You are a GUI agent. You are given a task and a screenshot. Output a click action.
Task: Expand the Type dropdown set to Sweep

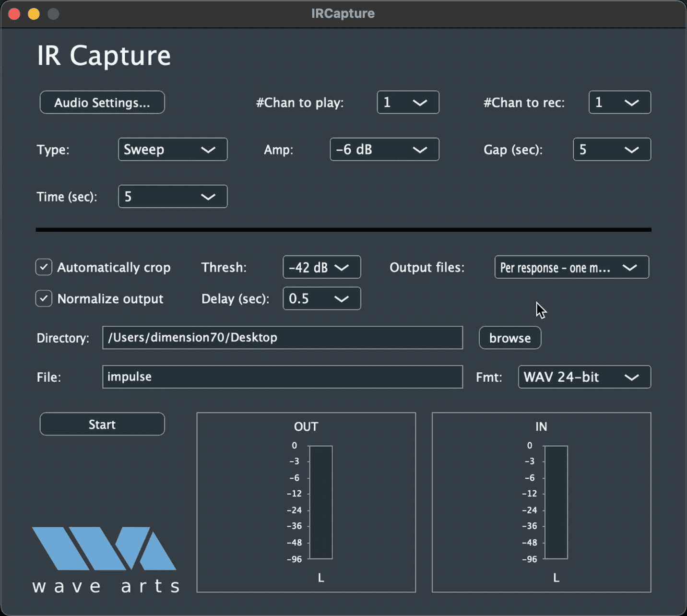tap(173, 149)
